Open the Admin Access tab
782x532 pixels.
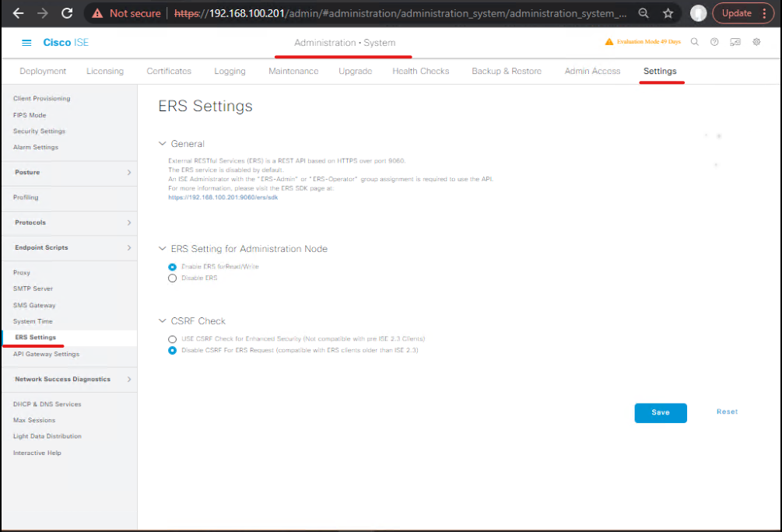click(592, 72)
